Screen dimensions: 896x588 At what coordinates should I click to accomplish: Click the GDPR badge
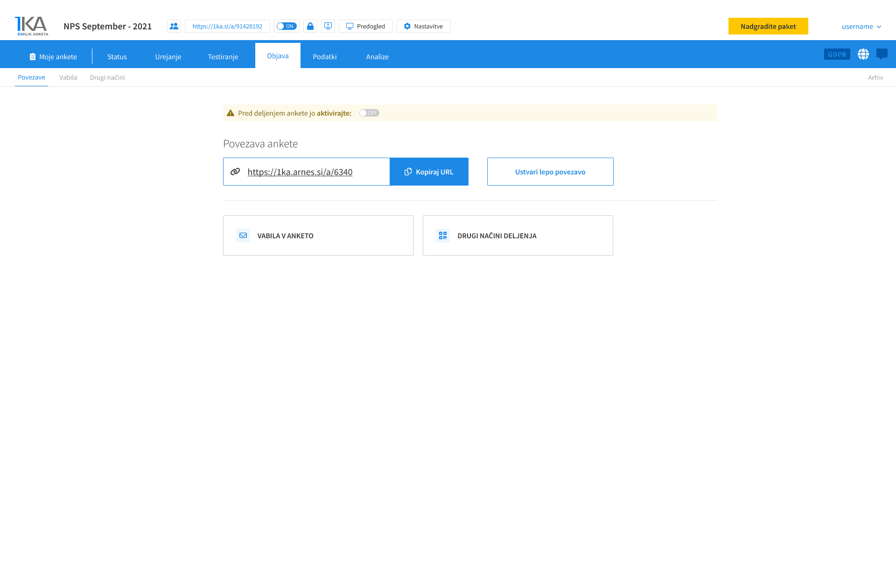tap(837, 54)
